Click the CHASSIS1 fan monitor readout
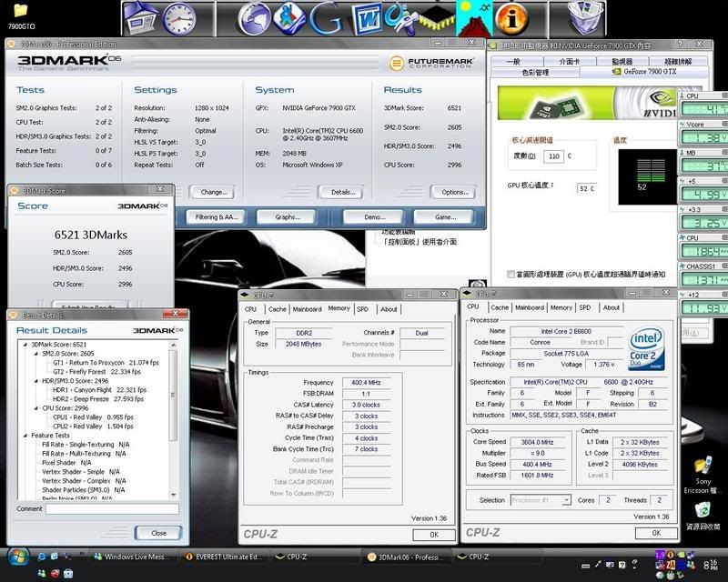Viewport: 728px width, 582px height. [x=704, y=280]
